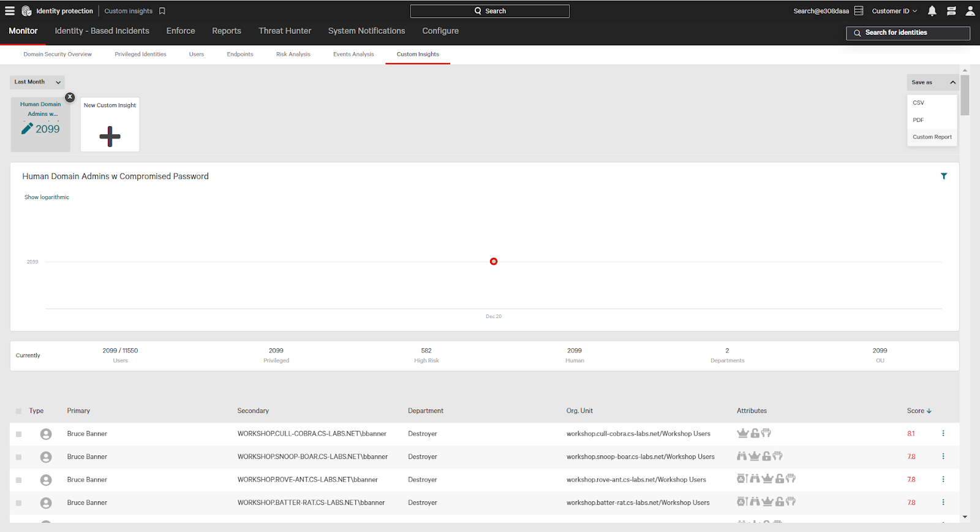Open the user profile icon
Screen dimensions: 980x532
tap(970, 11)
